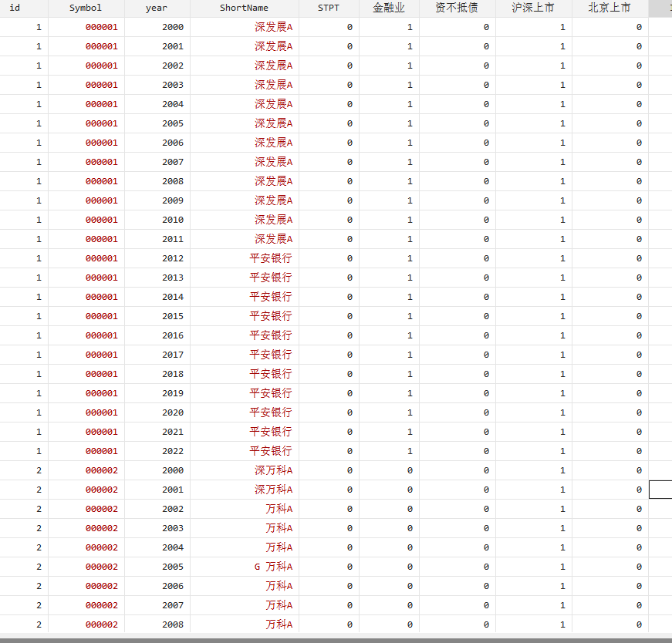
Task: Click id value 2 in the G 万科A row
Action: [39, 567]
